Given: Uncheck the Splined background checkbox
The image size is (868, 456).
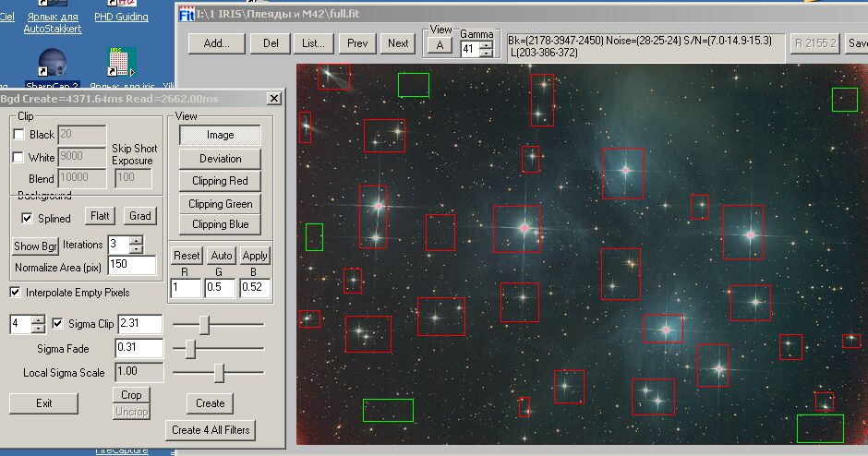Looking at the screenshot, I should coord(28,219).
